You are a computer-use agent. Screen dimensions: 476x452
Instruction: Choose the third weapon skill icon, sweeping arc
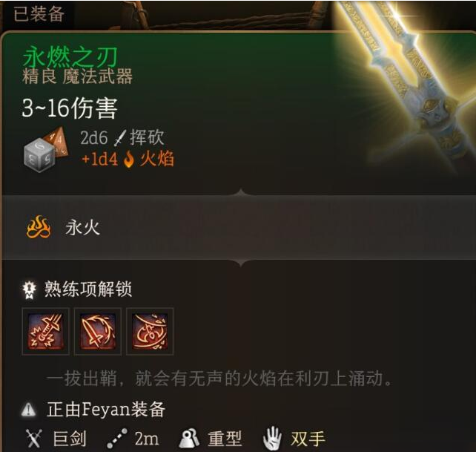point(150,331)
